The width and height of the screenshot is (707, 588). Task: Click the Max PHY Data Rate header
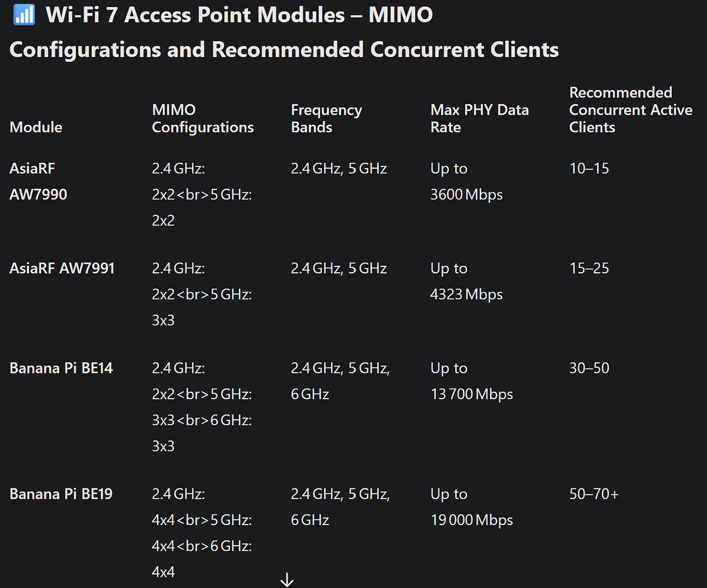479,119
